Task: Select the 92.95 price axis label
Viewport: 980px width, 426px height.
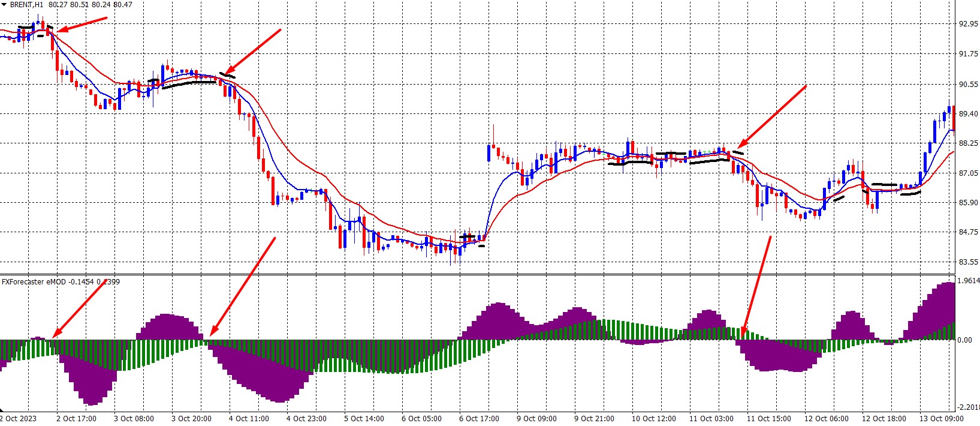Action: tap(968, 25)
